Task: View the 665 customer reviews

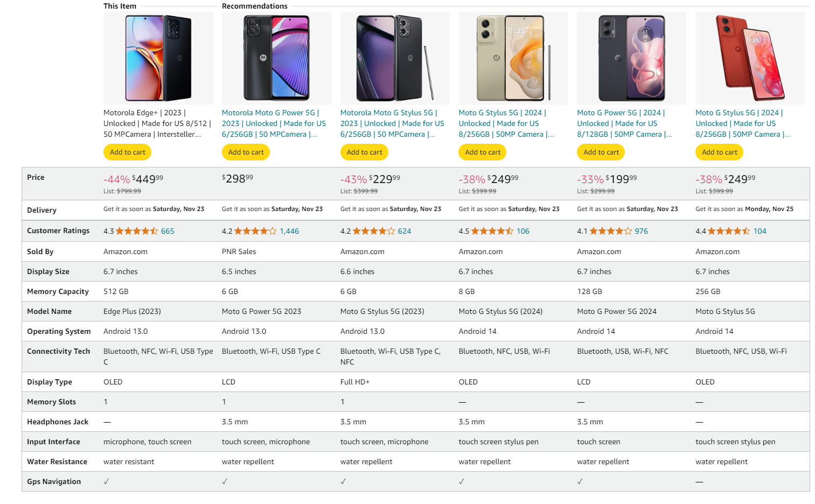Action: pos(168,231)
